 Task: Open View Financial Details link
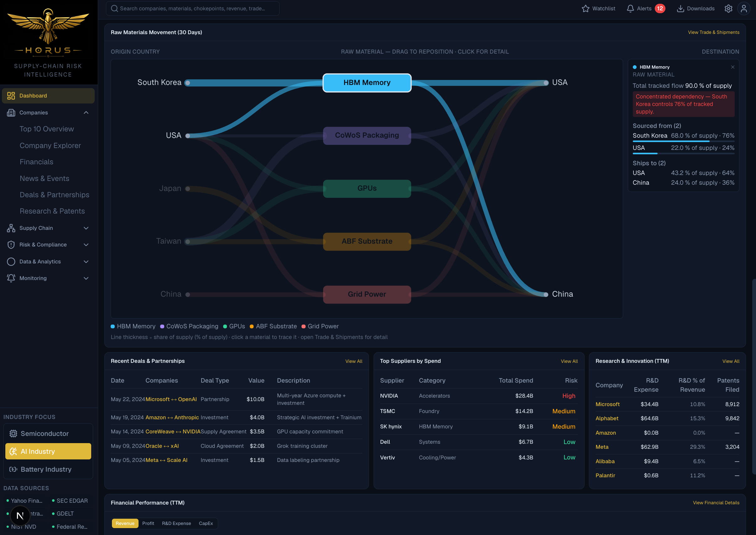716,503
